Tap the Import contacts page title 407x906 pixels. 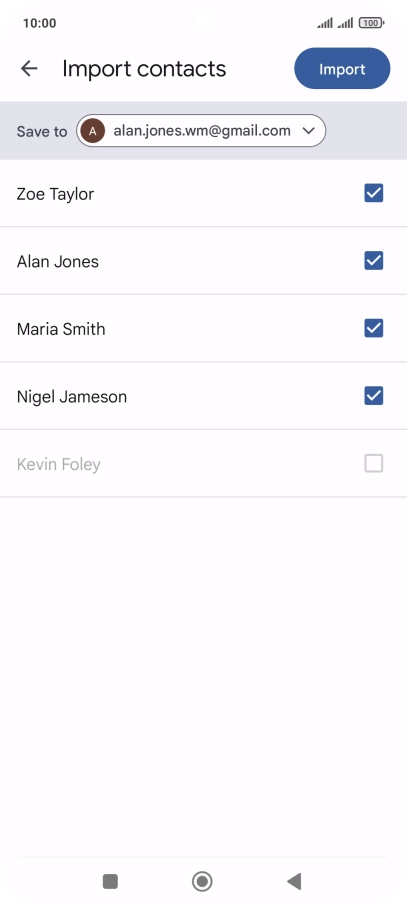coord(144,69)
